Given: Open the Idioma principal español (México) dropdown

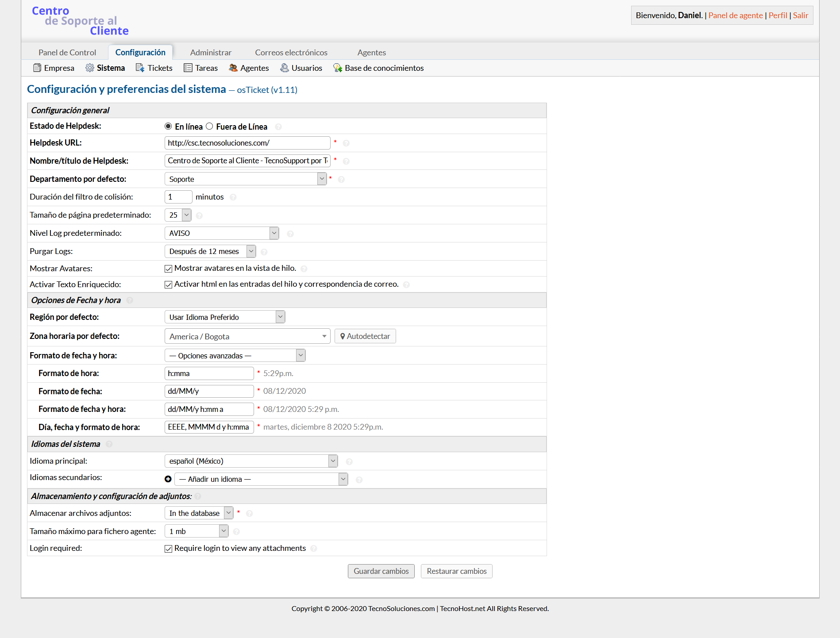Looking at the screenshot, I should click(251, 461).
